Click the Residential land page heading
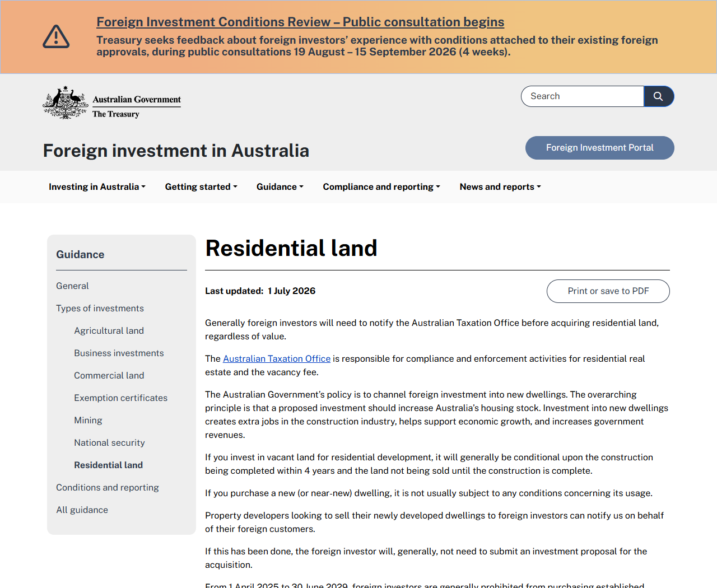This screenshot has width=717, height=588. click(x=291, y=248)
